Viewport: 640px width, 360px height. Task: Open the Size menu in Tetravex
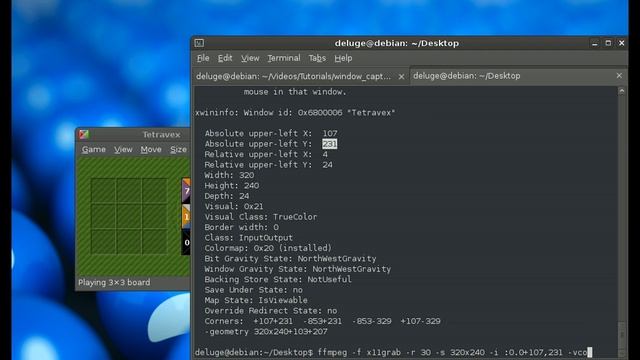point(178,149)
